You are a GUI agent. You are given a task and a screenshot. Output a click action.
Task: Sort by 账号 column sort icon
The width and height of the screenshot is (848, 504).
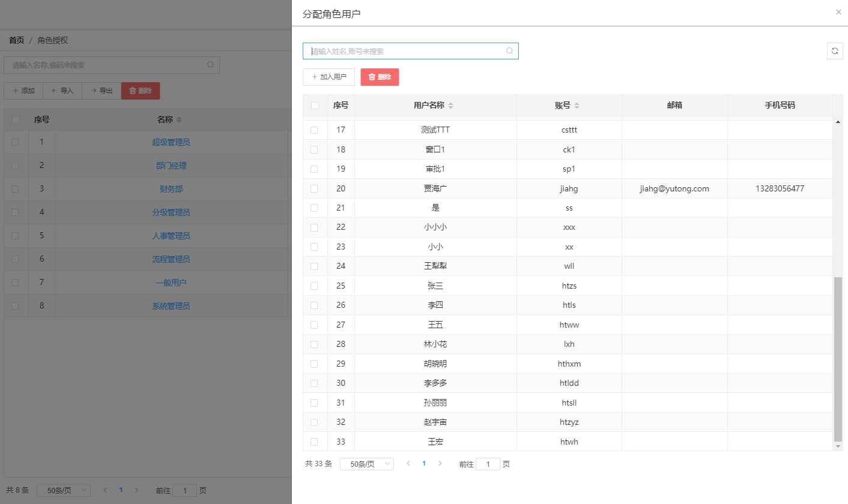(577, 106)
